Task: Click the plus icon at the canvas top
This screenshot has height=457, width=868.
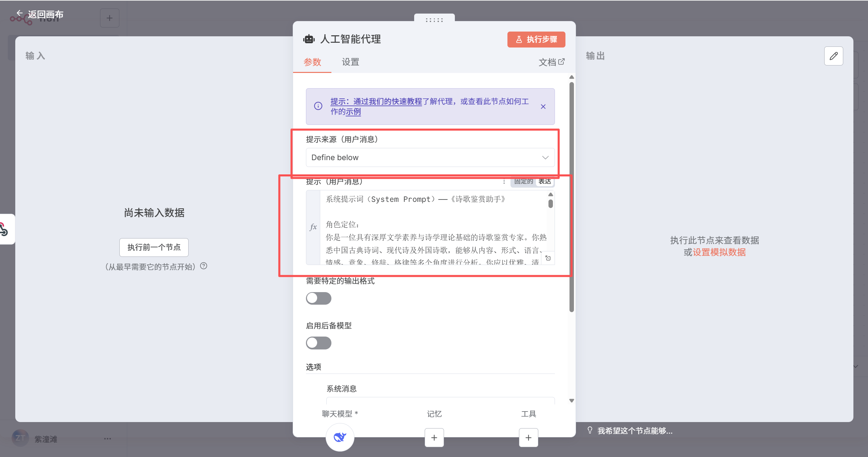Action: [110, 18]
